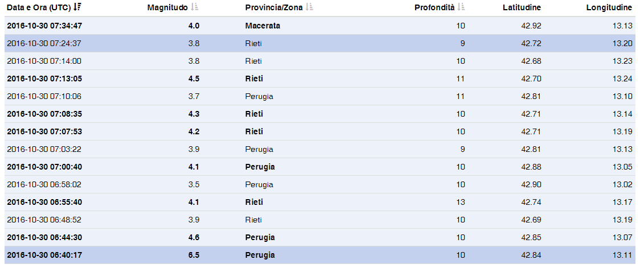This screenshot has height=268, width=644.
Task: Open the 07:34:47 Macerata earthquake entry
Action: (x=44, y=26)
